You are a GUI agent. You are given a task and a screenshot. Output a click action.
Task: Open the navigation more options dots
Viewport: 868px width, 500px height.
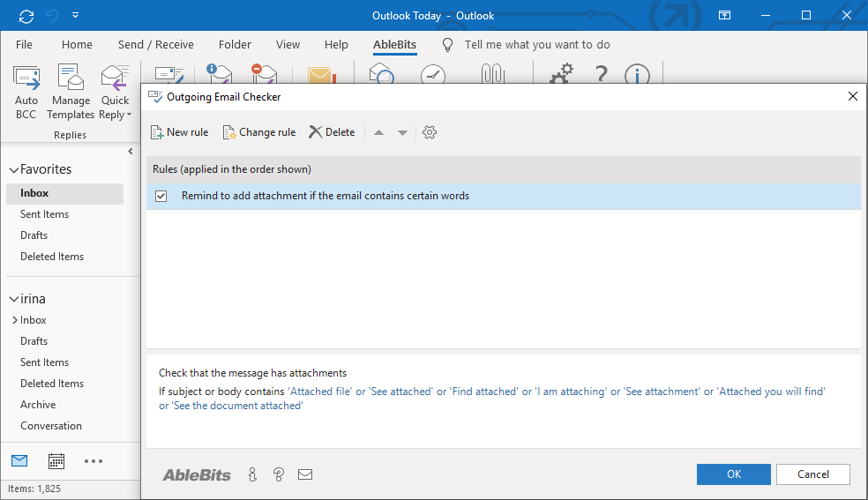click(93, 460)
